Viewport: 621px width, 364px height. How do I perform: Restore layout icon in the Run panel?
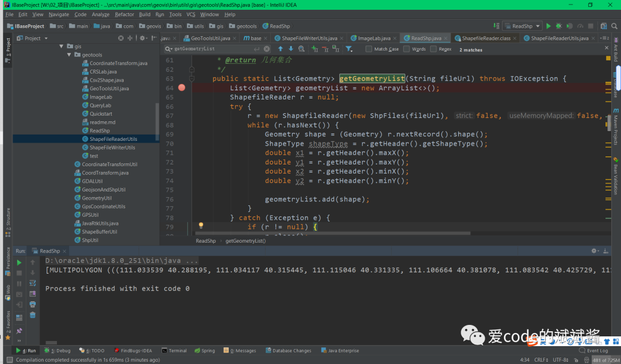tap(19, 317)
